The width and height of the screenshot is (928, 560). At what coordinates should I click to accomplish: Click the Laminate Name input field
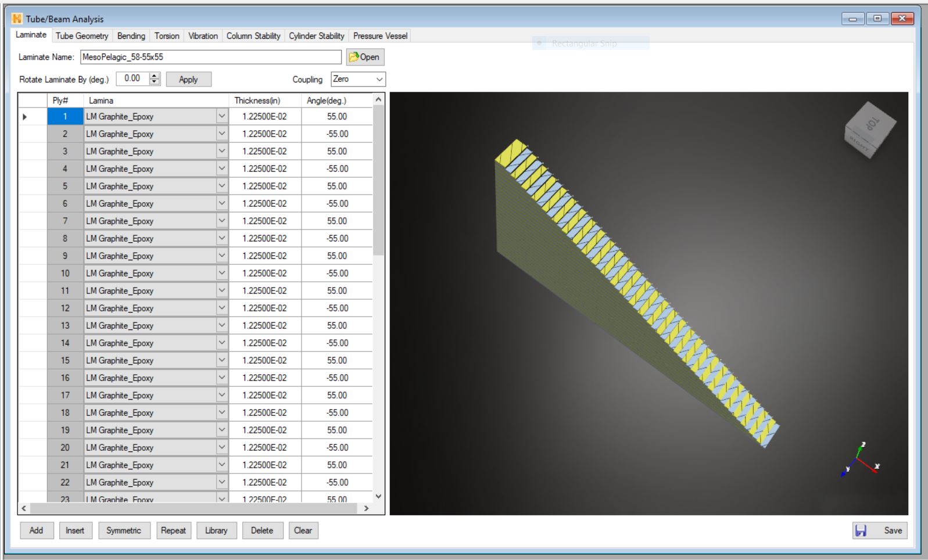[211, 57]
